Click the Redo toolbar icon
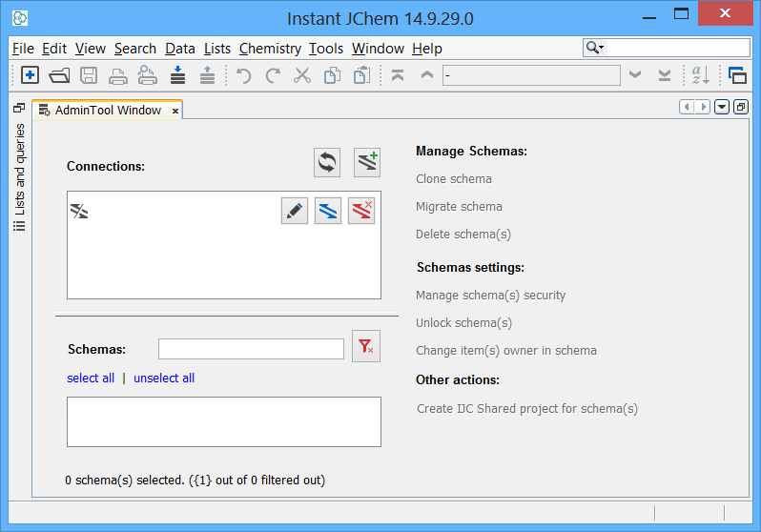 [274, 75]
